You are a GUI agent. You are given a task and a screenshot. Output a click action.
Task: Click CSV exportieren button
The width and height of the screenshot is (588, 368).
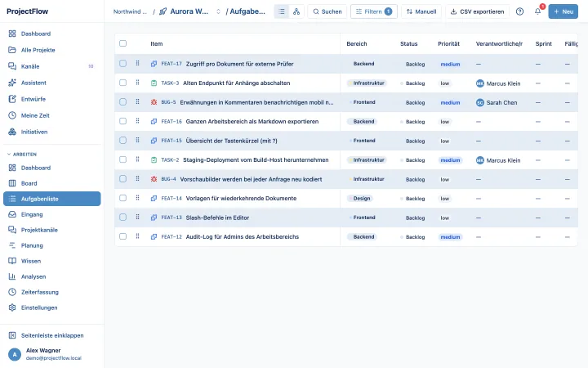pyautogui.click(x=478, y=11)
